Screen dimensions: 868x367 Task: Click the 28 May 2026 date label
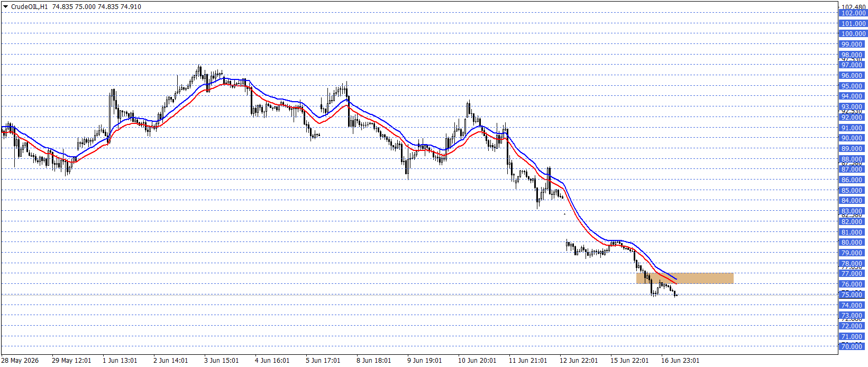(20, 361)
